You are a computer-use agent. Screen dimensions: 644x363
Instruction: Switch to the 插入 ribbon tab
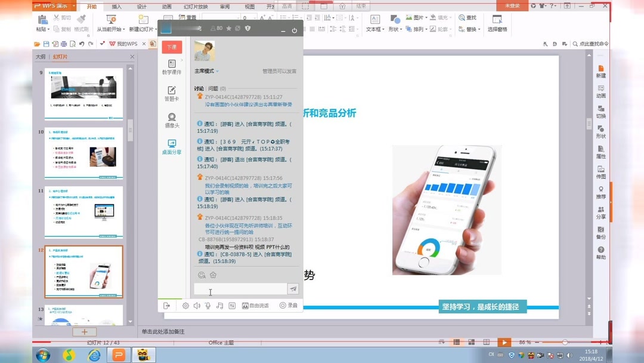click(116, 6)
